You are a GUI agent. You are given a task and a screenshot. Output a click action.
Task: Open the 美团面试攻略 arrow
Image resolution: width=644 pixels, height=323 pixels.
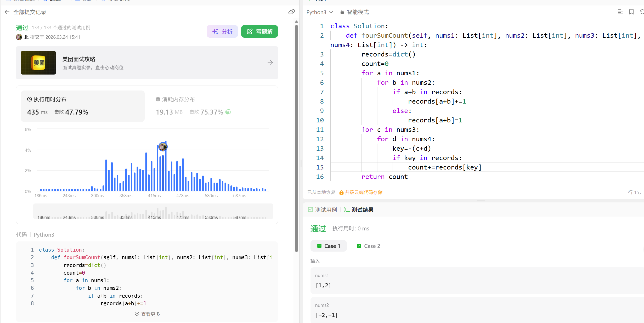coord(270,63)
